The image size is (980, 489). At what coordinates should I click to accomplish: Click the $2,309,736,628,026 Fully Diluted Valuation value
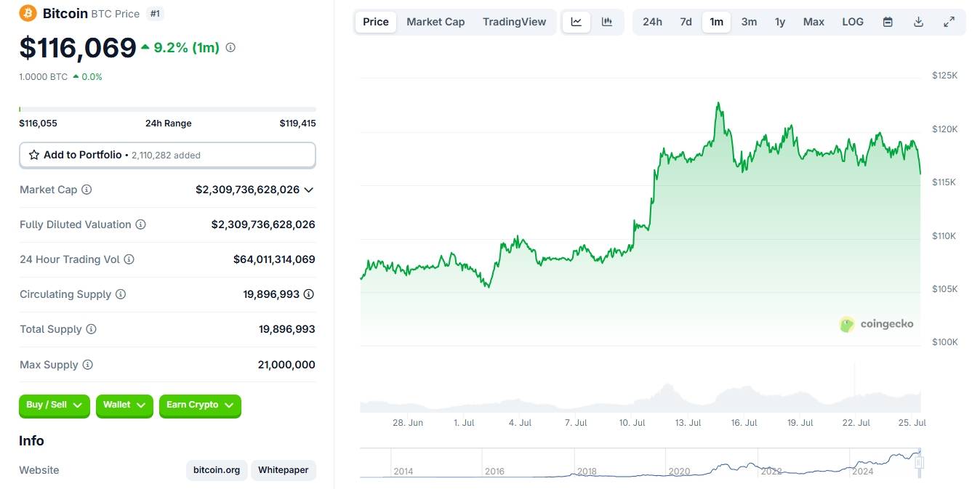(263, 225)
